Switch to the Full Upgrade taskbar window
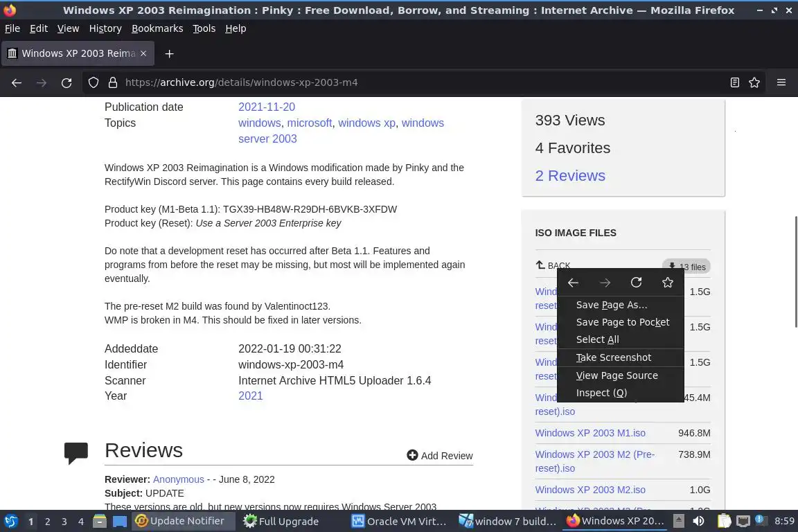 292,521
